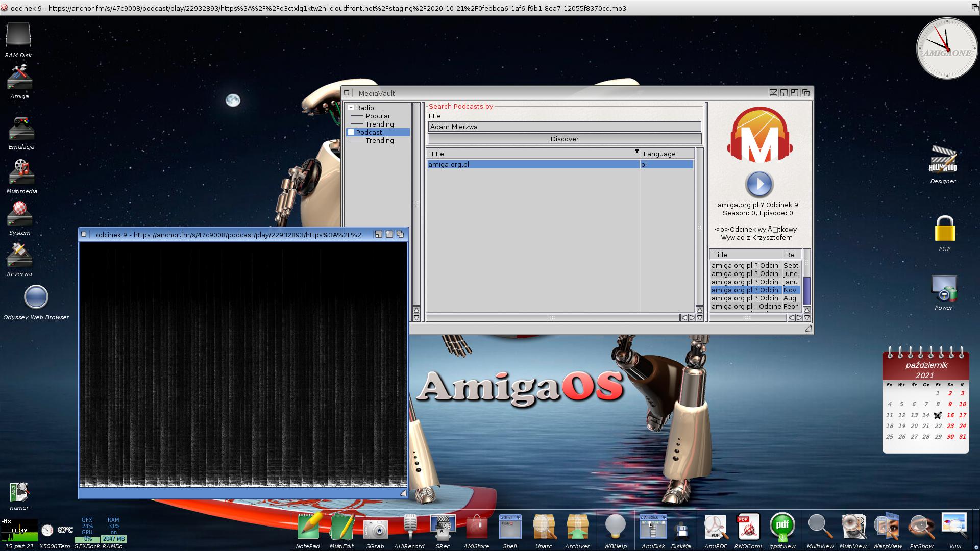The width and height of the screenshot is (980, 551).
Task: Open the Power desktop icon
Action: click(x=944, y=289)
